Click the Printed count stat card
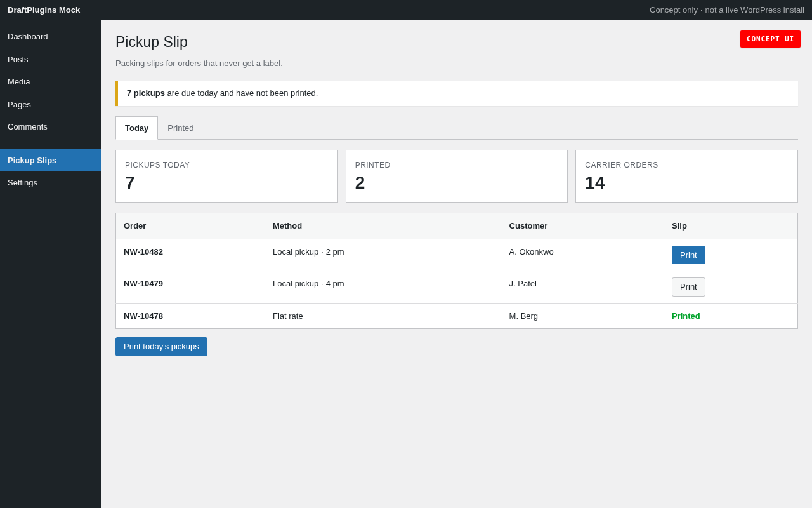 point(457,177)
